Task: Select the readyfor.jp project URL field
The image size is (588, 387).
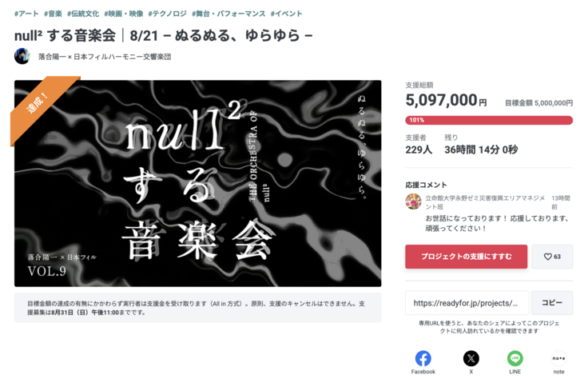Action: click(467, 302)
